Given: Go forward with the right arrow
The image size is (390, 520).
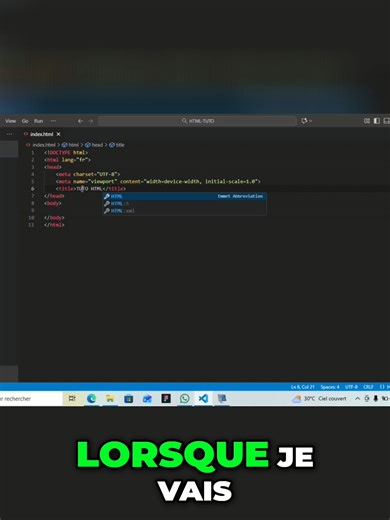Looking at the screenshot, I should [91, 121].
